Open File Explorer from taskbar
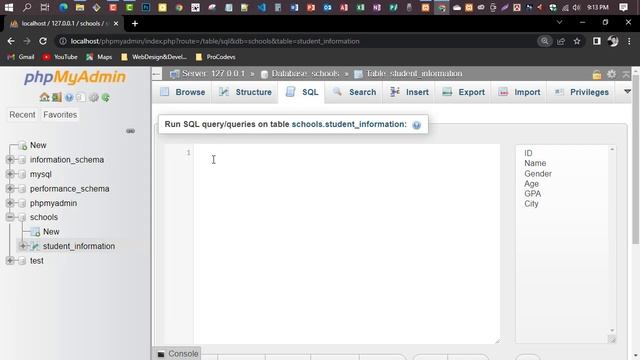This screenshot has width=640, height=360. [x=80, y=7]
